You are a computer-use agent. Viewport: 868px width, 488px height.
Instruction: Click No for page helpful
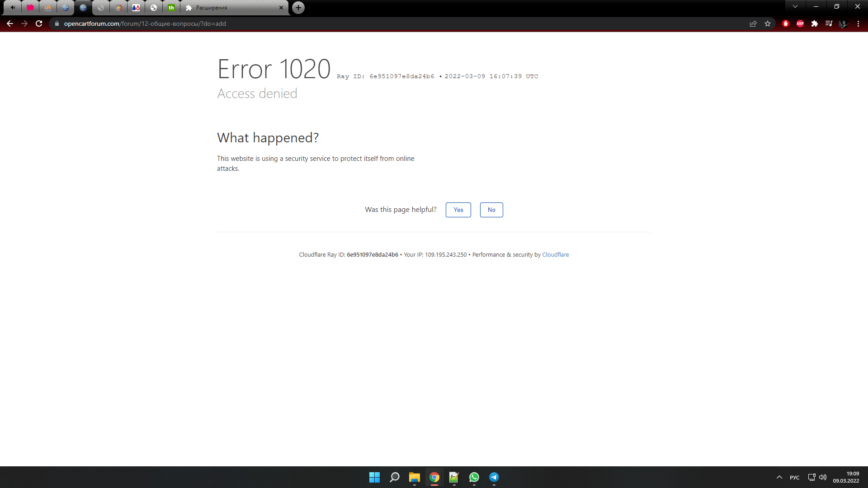point(491,210)
